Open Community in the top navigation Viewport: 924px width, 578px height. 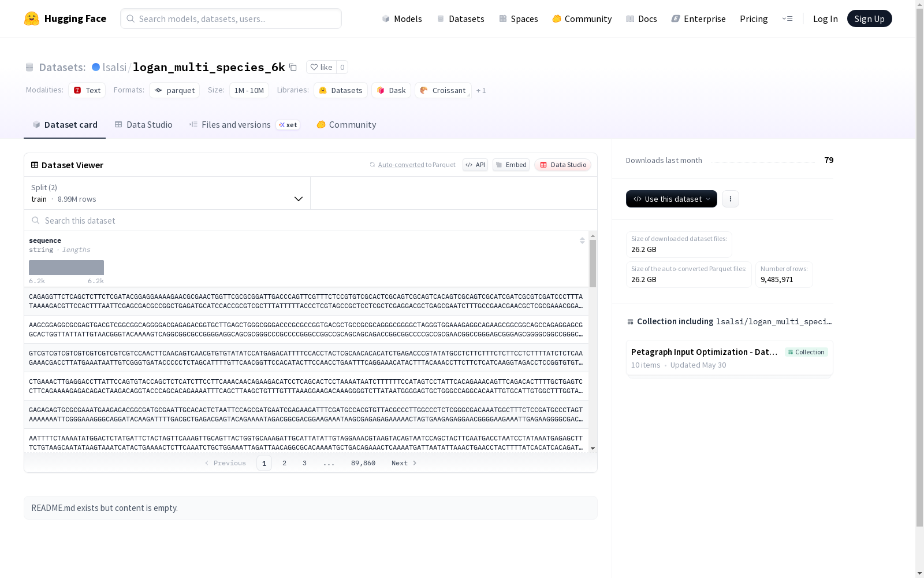582,18
